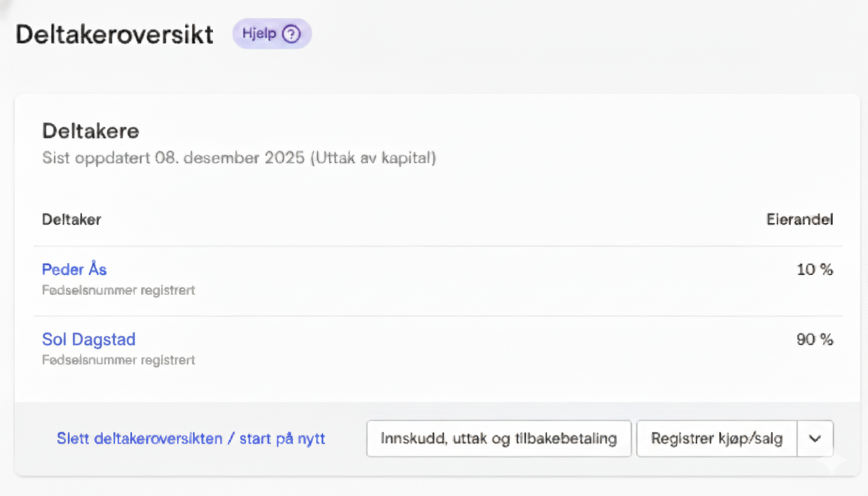The image size is (868, 496).
Task: Click the 90 % ownership value
Action: tap(814, 340)
